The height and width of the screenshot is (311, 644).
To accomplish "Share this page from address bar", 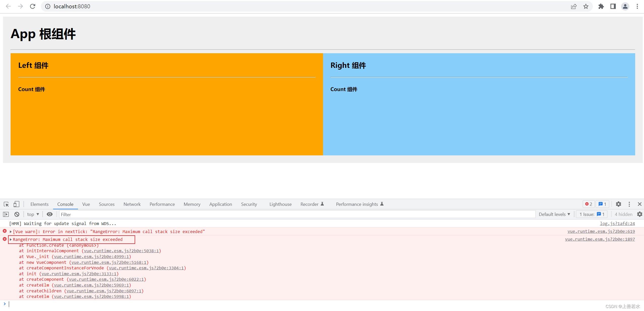I will [x=574, y=6].
